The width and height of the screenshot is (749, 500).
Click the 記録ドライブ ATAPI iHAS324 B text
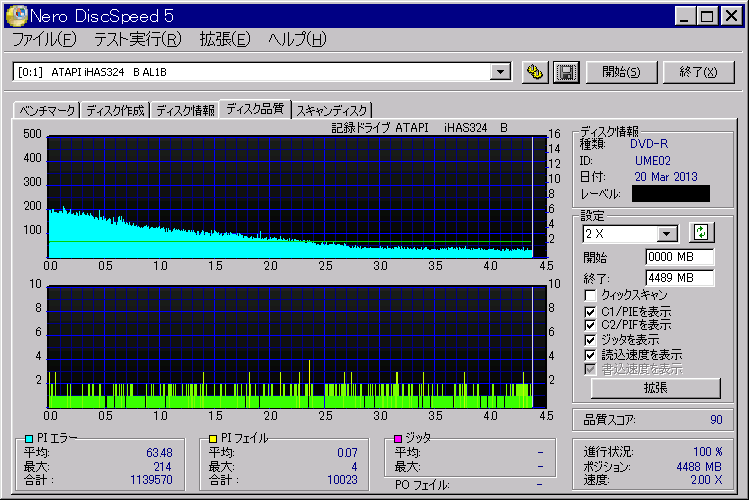tap(419, 128)
